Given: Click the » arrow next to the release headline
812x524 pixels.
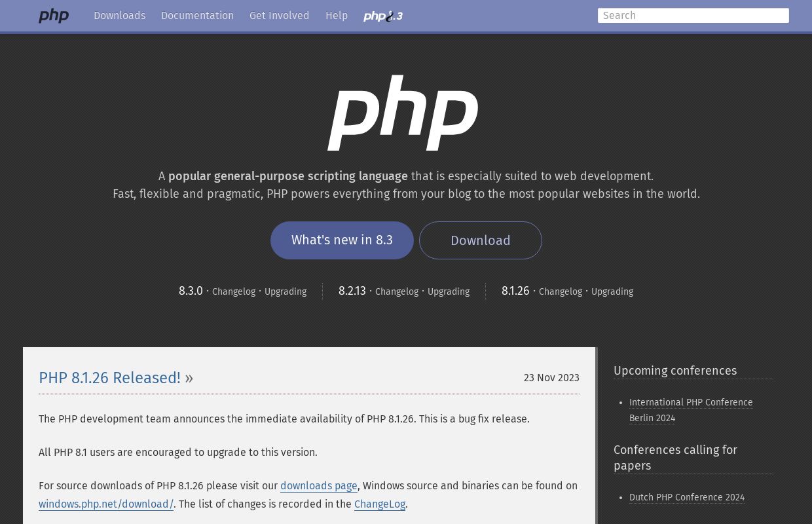Looking at the screenshot, I should pyautogui.click(x=189, y=378).
